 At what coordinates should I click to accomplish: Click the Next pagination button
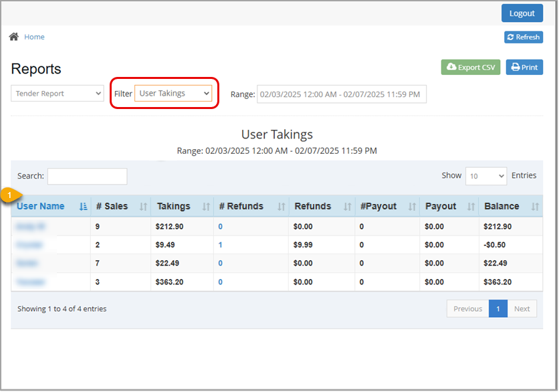pos(522,308)
